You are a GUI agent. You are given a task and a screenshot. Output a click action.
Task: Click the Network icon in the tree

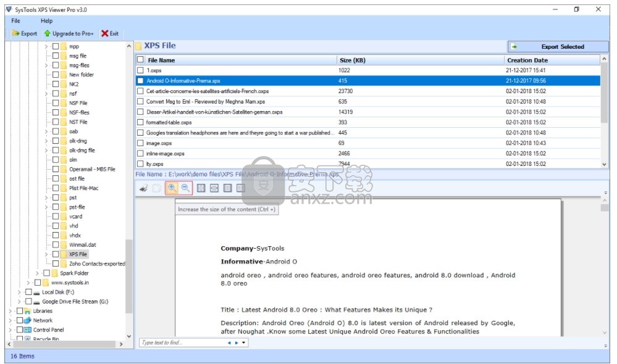28,320
